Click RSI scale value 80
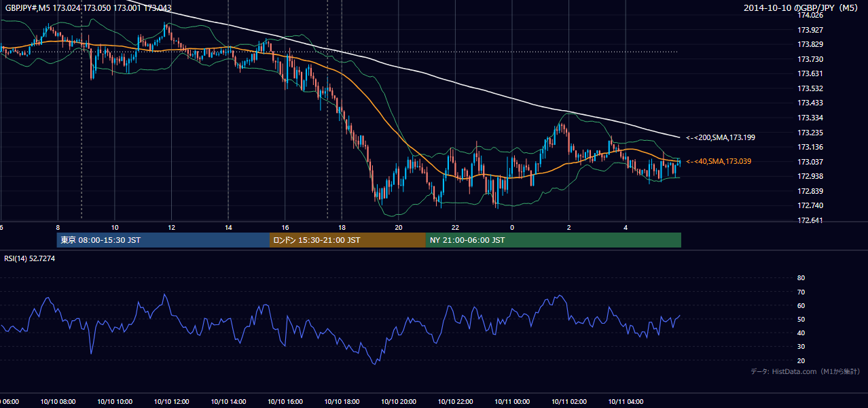Viewport: 868px width, 408px height. click(x=801, y=278)
